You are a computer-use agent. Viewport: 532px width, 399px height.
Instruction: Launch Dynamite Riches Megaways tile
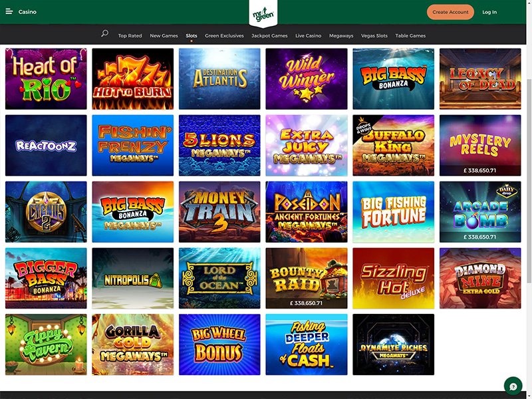click(x=393, y=344)
